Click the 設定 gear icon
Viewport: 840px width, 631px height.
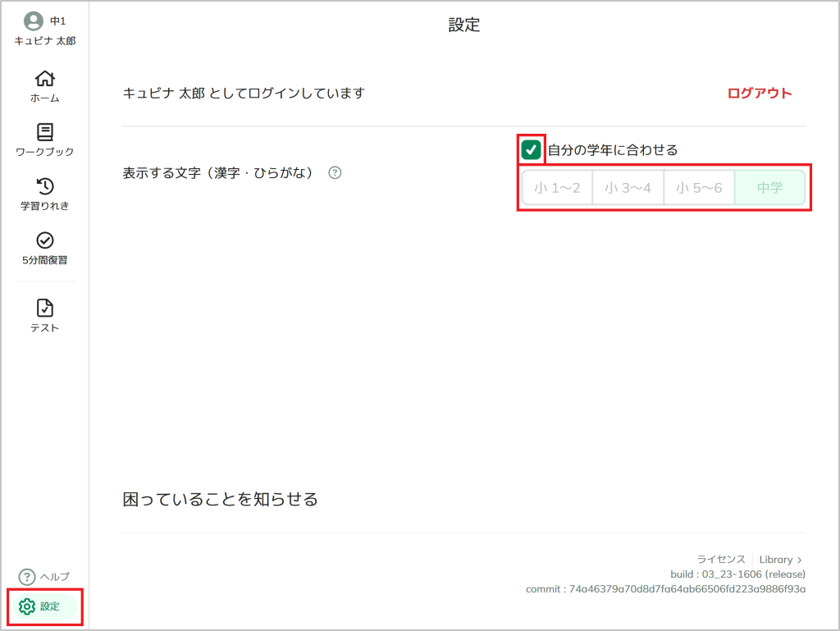click(27, 606)
